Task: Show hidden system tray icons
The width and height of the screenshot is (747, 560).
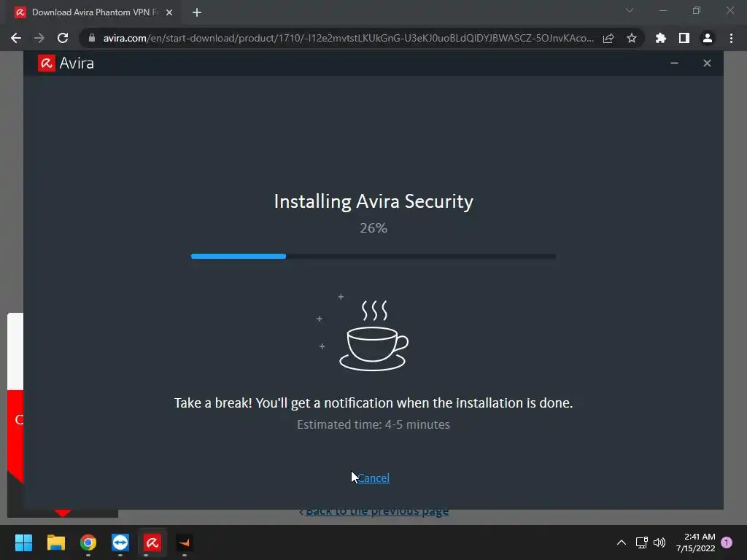Action: (622, 542)
